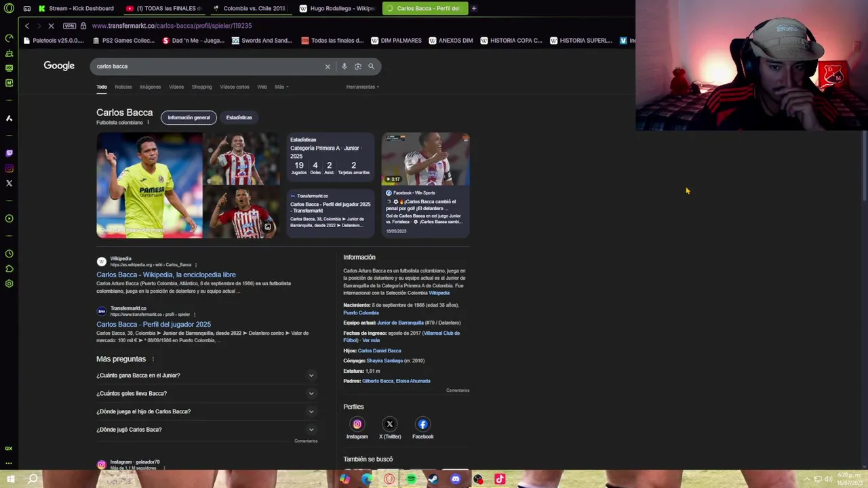Expand '¿Cuántos goles lleva Bacca?'
868x488 pixels.
click(207, 393)
